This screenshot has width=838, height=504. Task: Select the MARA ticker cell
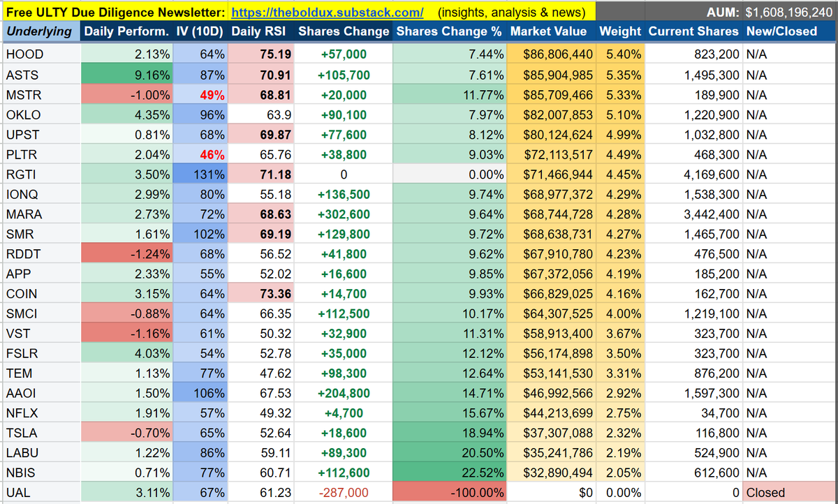[40, 214]
